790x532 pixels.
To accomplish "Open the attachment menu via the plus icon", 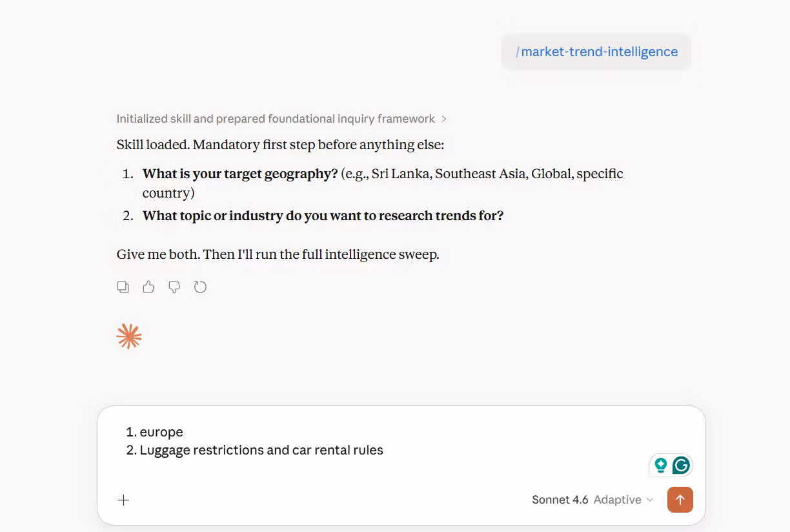I will pos(124,500).
